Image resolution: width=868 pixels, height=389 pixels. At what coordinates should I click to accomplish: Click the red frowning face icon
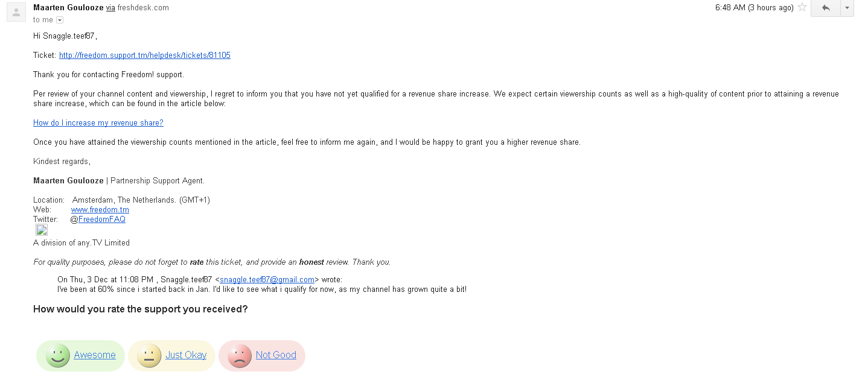point(240,355)
